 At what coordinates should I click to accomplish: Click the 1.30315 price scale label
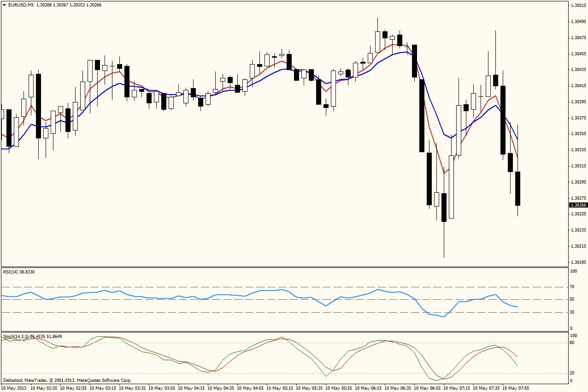pyautogui.click(x=579, y=166)
